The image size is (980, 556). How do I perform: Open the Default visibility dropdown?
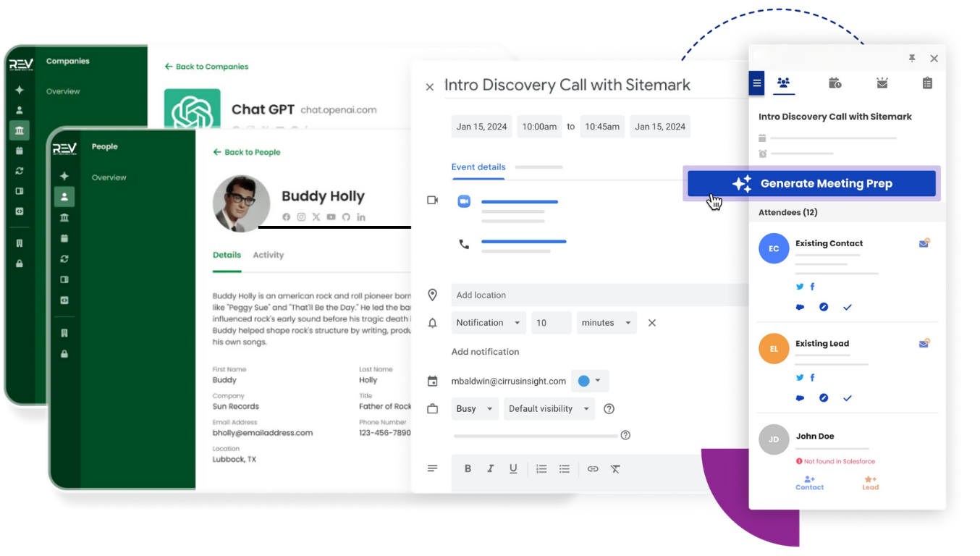coord(549,409)
